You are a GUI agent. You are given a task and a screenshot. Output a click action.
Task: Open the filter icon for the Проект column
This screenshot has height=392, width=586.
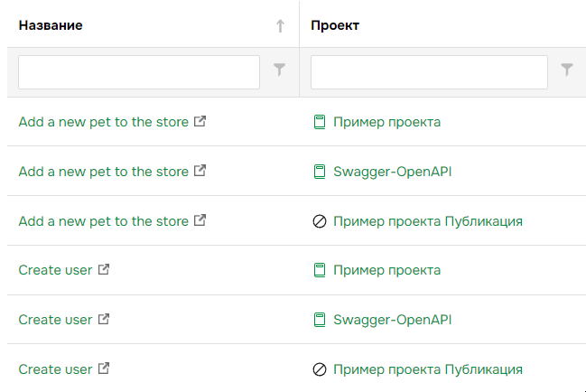tap(567, 70)
